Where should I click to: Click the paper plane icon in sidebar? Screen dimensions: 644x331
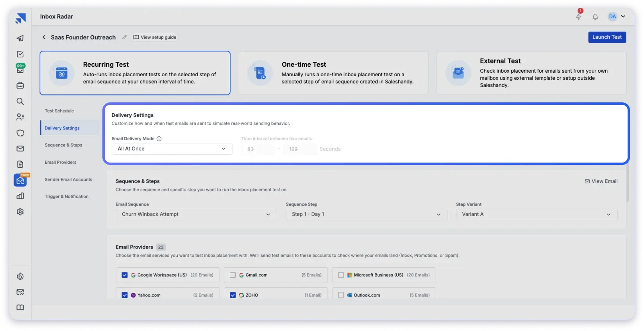coord(20,38)
